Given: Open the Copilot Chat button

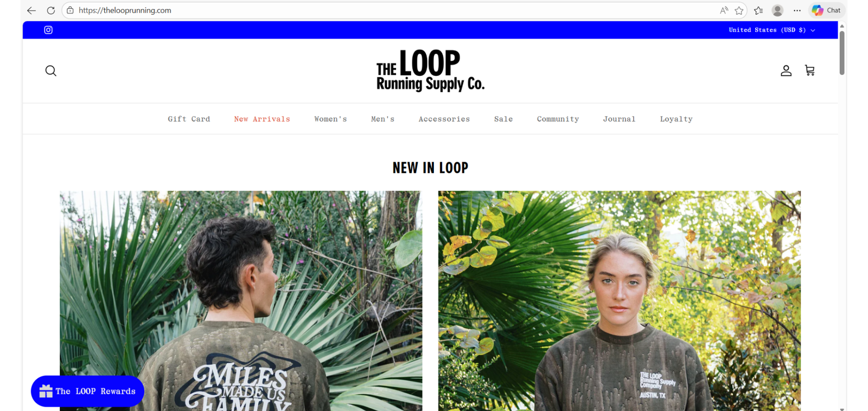Looking at the screenshot, I should point(826,10).
